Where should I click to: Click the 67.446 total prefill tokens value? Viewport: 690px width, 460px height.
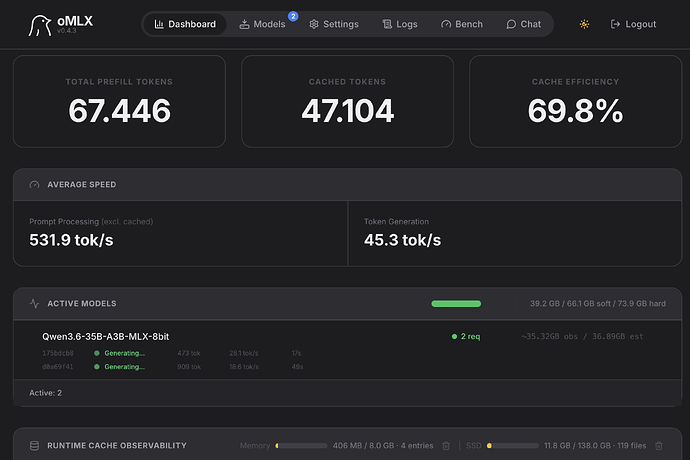[119, 110]
